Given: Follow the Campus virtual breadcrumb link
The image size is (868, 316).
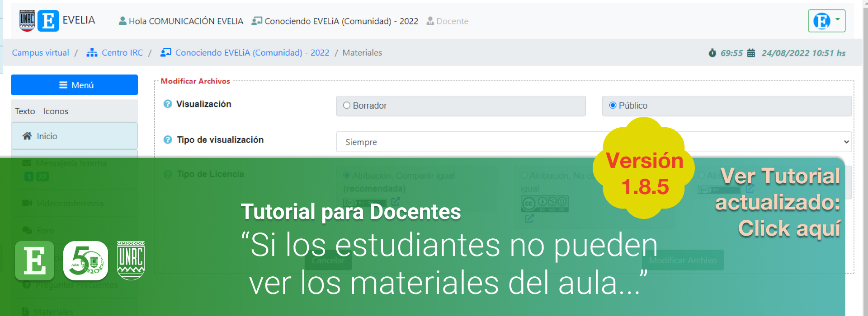Looking at the screenshot, I should tap(40, 53).
